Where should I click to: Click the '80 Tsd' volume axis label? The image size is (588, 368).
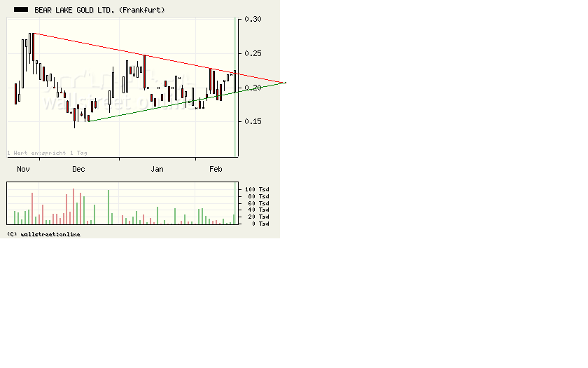tap(258, 196)
